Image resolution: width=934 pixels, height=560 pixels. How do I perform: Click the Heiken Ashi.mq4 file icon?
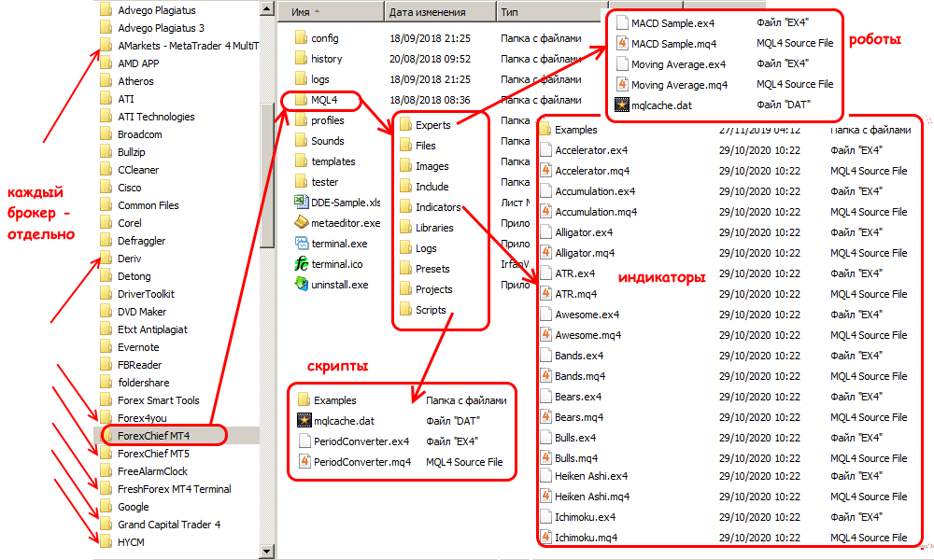point(545,497)
